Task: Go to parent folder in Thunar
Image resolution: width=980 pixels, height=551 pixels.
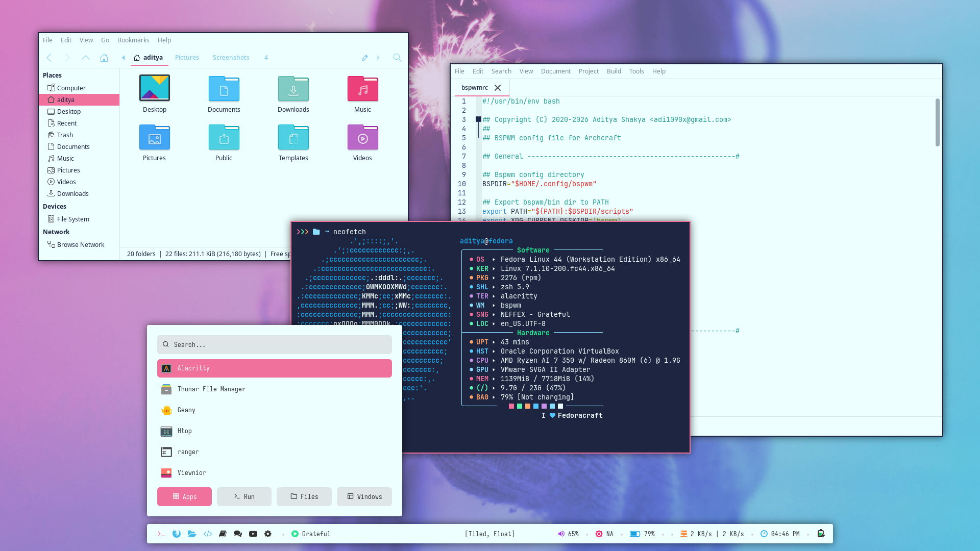Action: click(86, 58)
